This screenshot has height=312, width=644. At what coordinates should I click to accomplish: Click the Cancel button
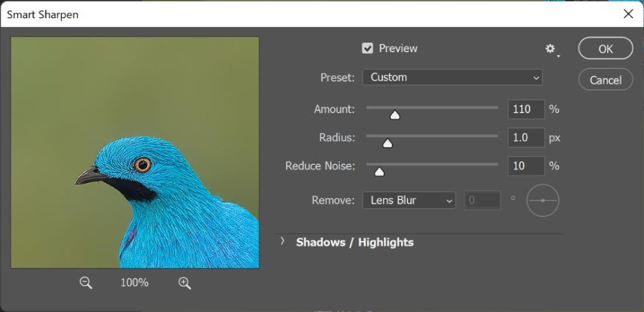tap(606, 80)
